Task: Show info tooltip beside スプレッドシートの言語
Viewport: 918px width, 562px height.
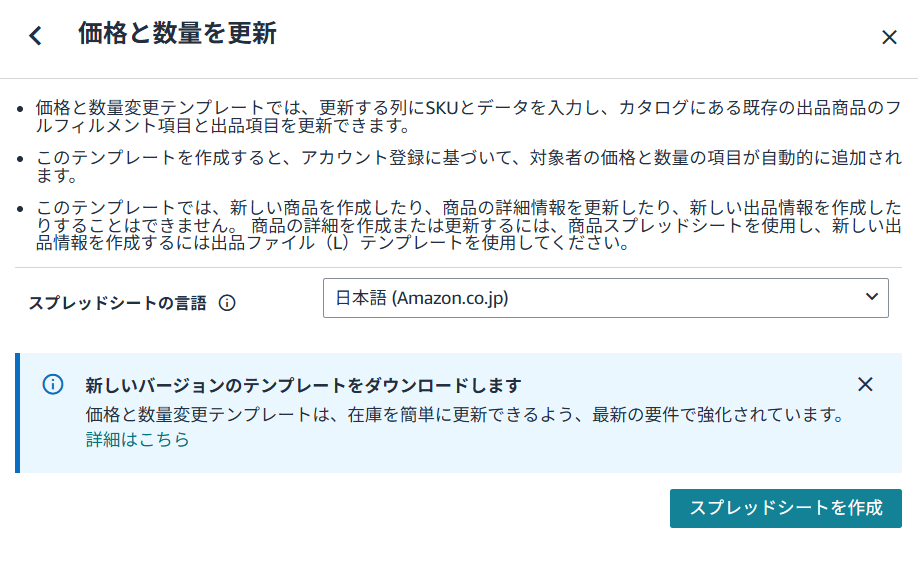Action: tap(227, 303)
